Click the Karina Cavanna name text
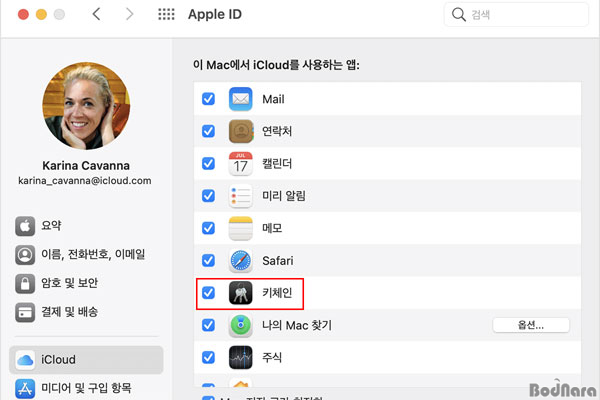This screenshot has height=400, width=600. (x=86, y=165)
